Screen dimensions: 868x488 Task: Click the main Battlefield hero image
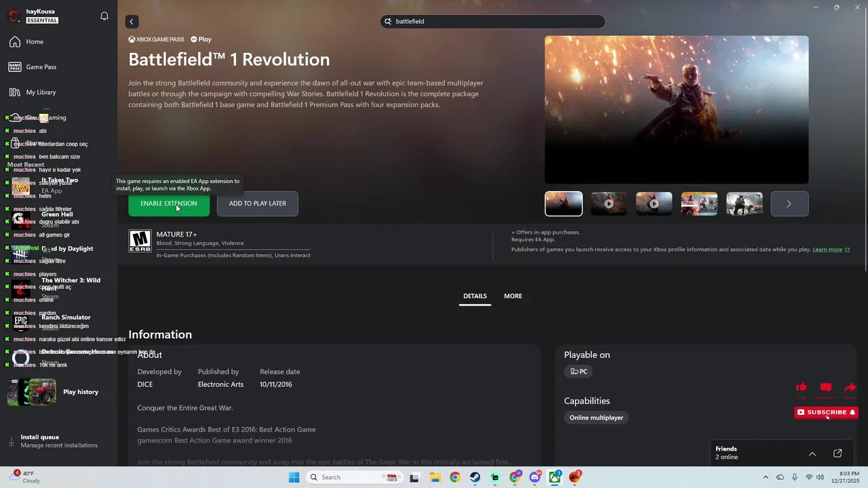coord(677,110)
